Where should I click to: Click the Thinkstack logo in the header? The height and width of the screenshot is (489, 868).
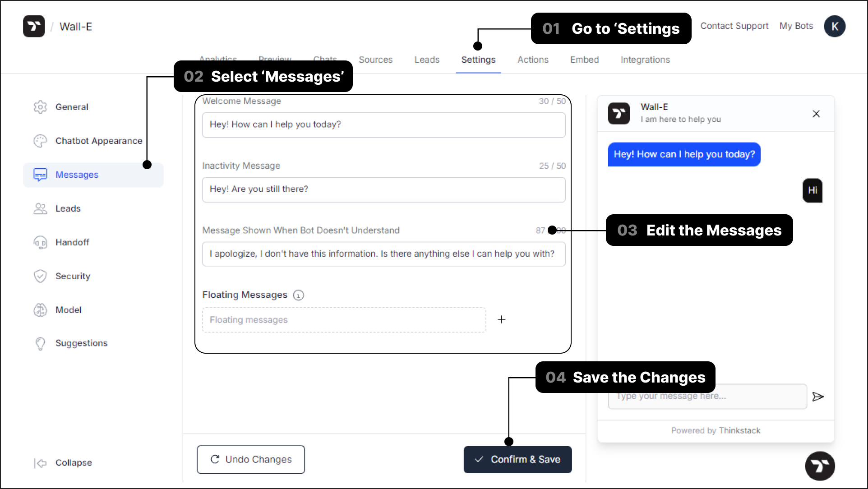34,27
